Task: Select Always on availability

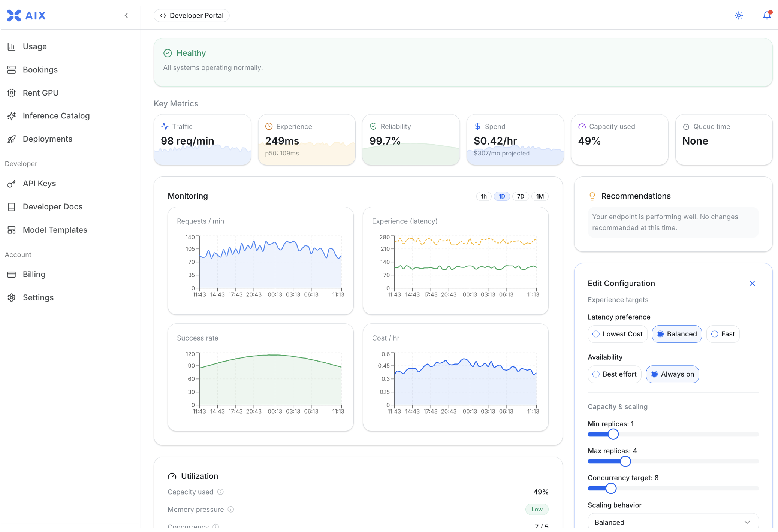Action: pyautogui.click(x=672, y=374)
